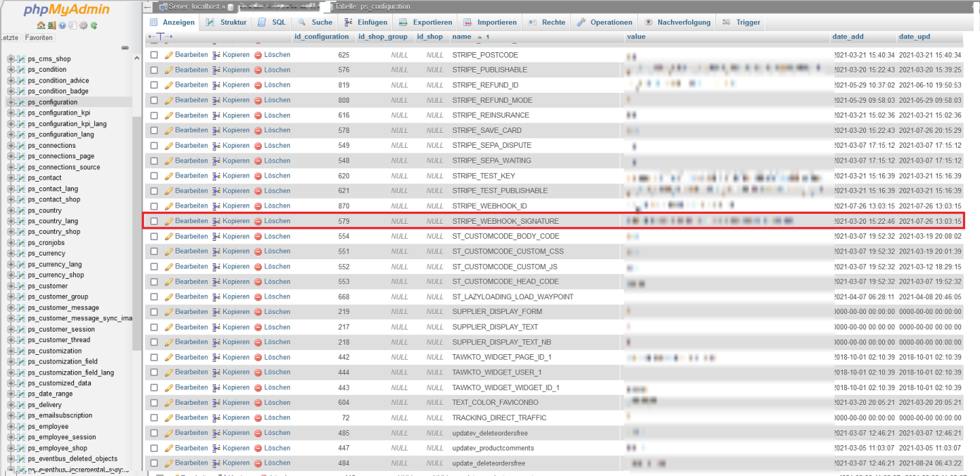The image size is (980, 476).
Task: Expand ps_customer_group tree node
Action: pyautogui.click(x=11, y=297)
